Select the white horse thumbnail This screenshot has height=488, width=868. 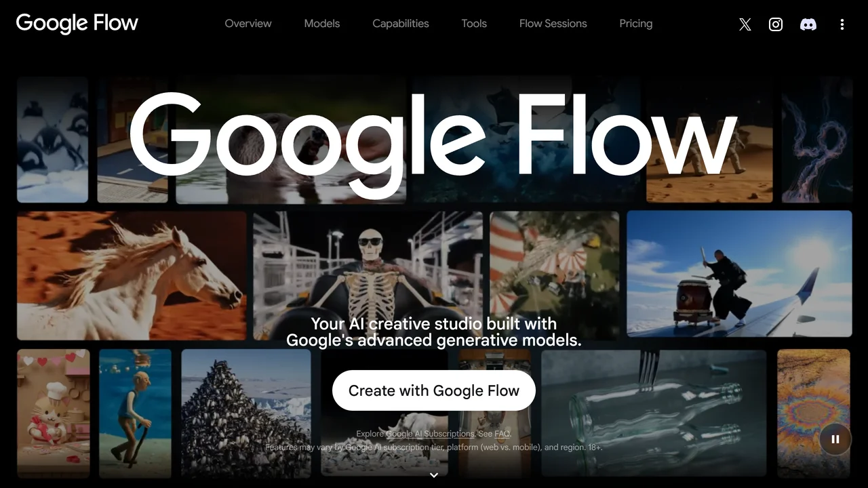tap(132, 275)
